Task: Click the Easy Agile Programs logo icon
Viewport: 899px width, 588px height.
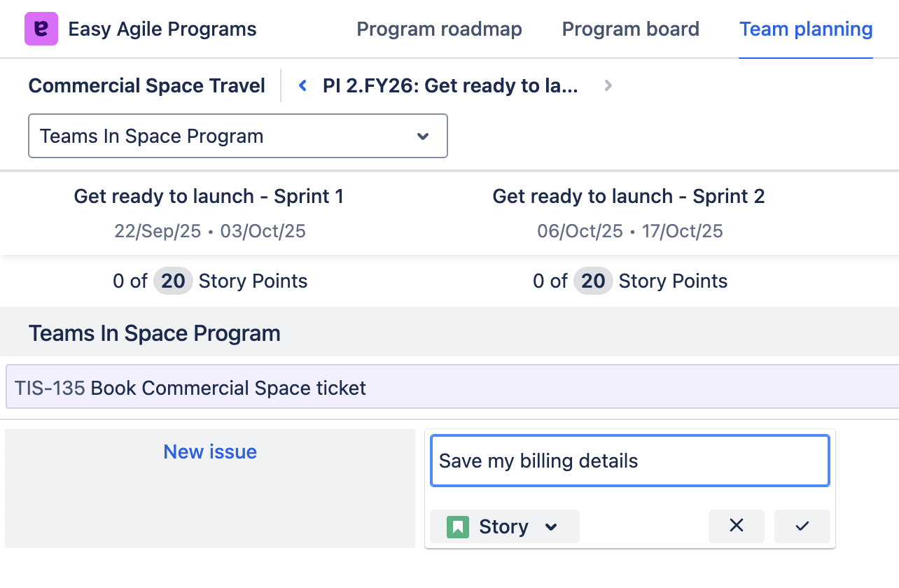Action: click(41, 29)
